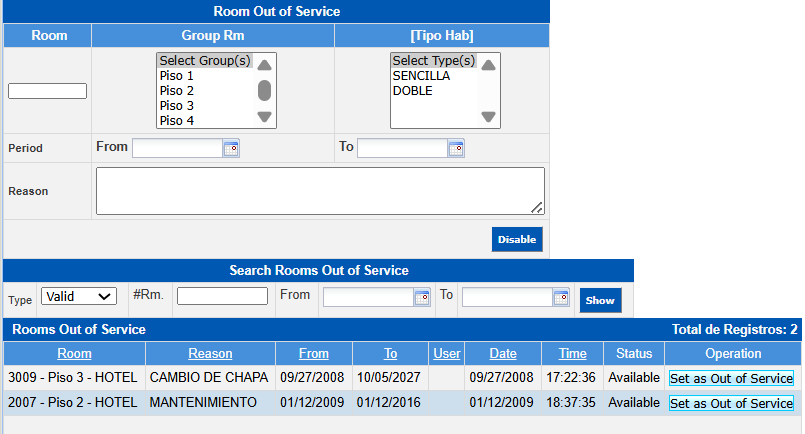This screenshot has width=805, height=434.
Task: Sort table by Reason column header
Action: [210, 353]
